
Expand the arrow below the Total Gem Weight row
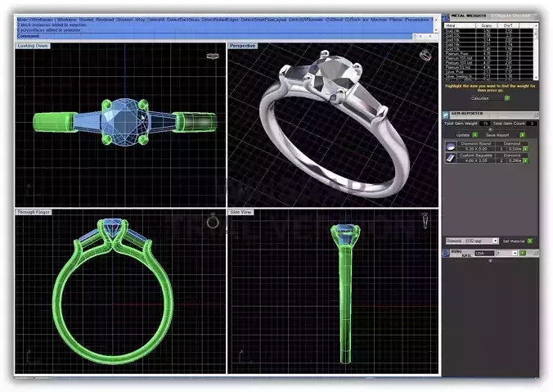[490, 129]
